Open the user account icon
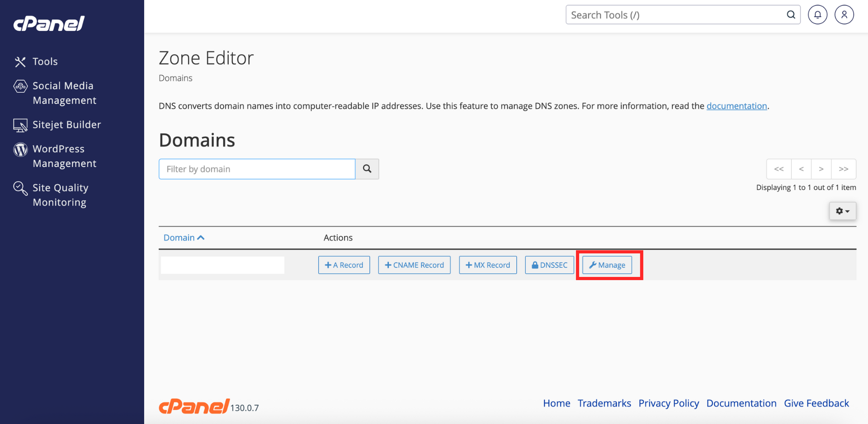The image size is (868, 424). [x=844, y=15]
